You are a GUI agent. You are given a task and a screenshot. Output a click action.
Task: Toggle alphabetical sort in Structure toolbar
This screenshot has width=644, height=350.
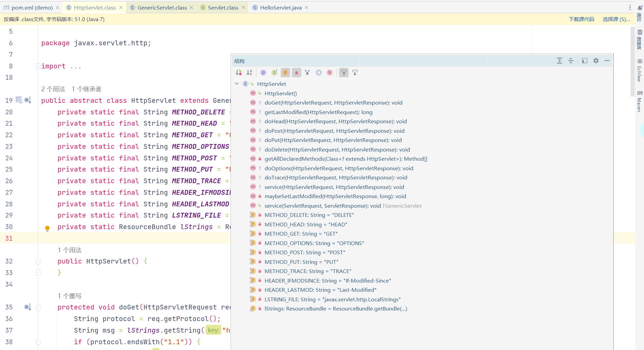coord(250,73)
